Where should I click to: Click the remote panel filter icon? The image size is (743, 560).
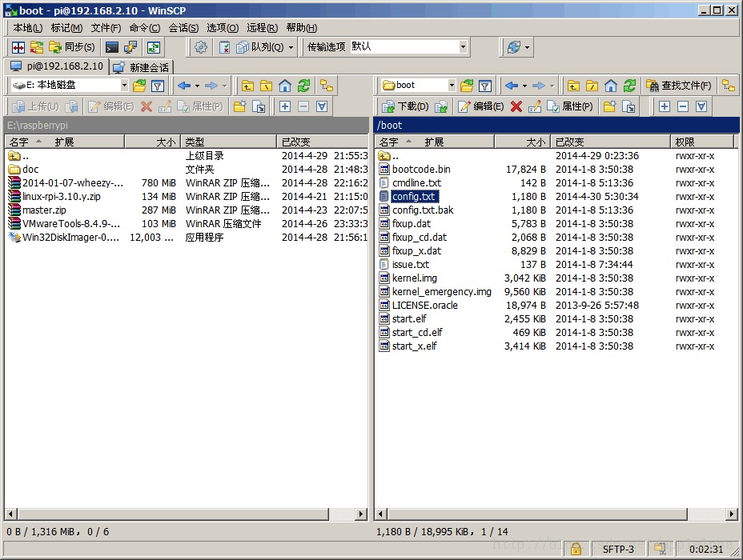click(484, 86)
